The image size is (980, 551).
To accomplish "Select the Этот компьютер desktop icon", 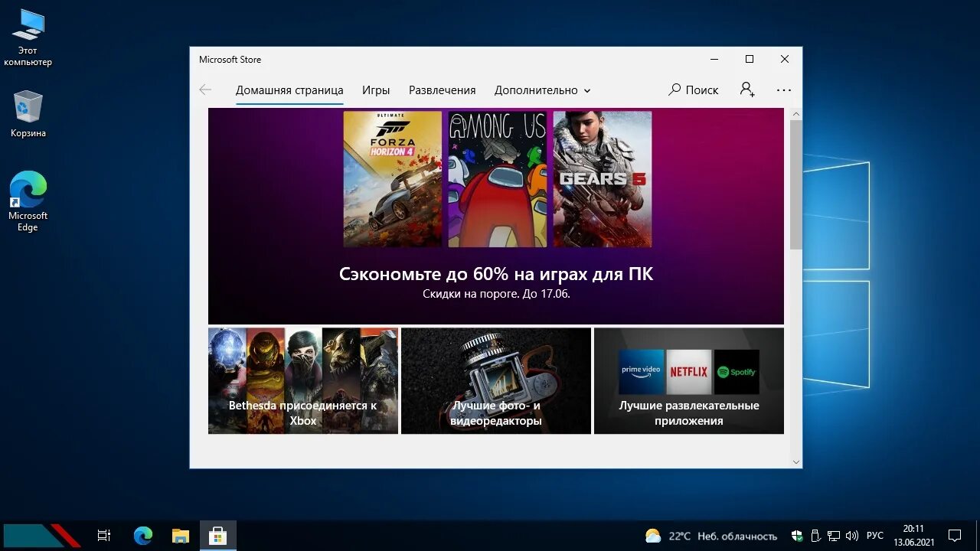I will [x=28, y=37].
